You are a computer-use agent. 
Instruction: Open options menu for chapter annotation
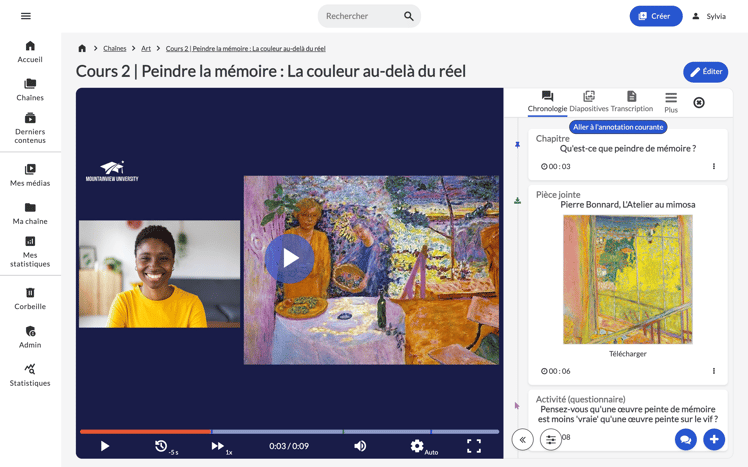(713, 167)
